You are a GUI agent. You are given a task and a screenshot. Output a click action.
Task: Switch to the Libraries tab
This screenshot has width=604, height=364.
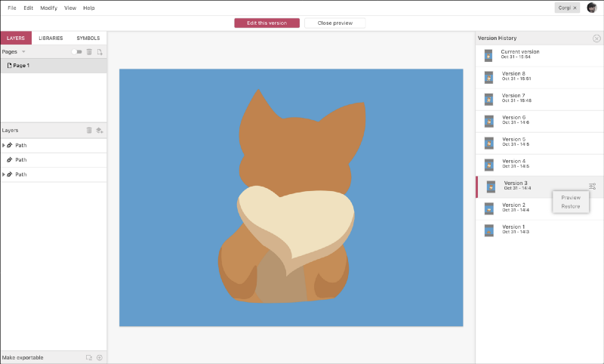51,38
